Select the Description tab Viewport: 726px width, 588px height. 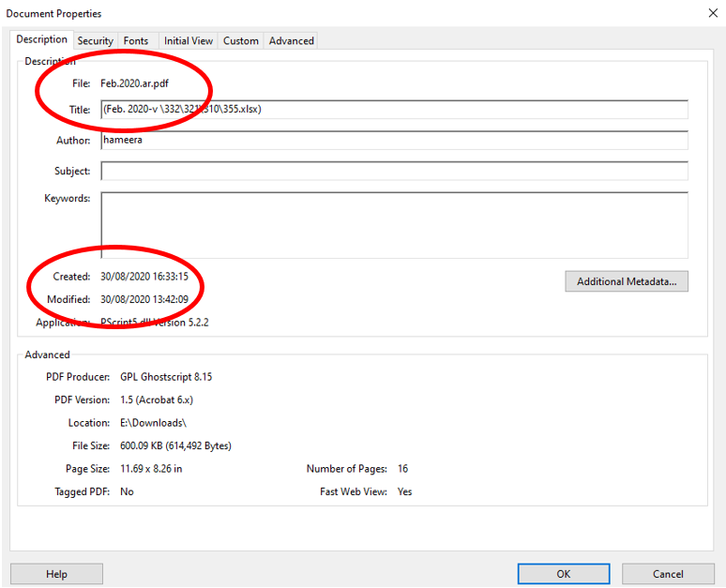coord(41,39)
